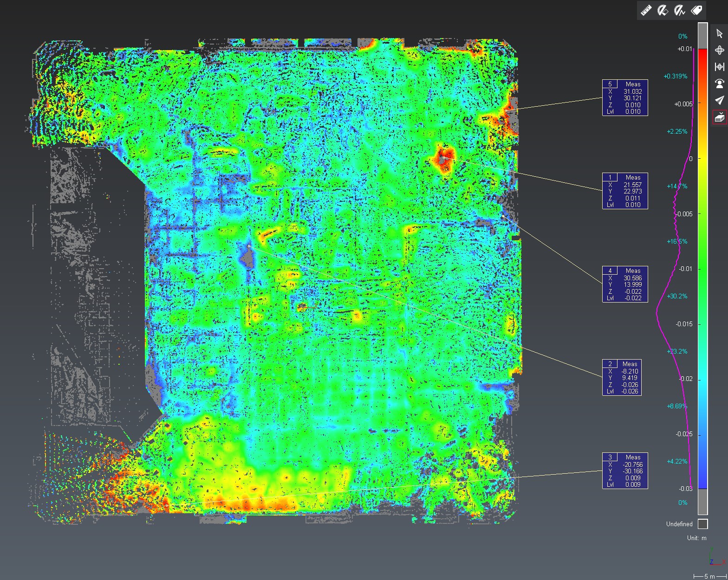Click the red hotspot at measurement point 1
The image size is (728, 580).
coord(444,159)
